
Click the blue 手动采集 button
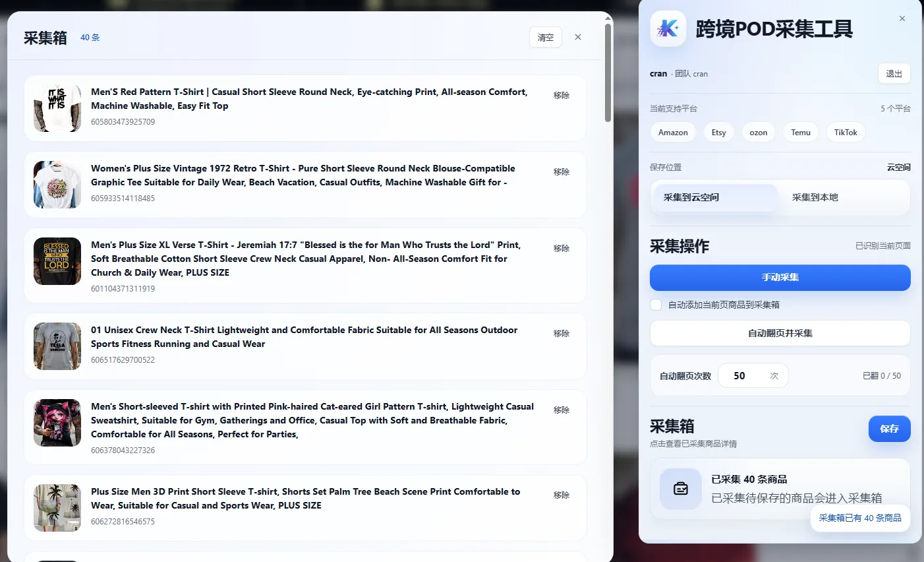click(x=780, y=278)
